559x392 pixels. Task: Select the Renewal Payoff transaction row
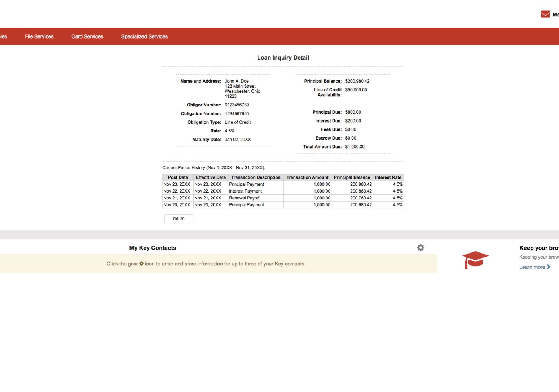tap(244, 198)
